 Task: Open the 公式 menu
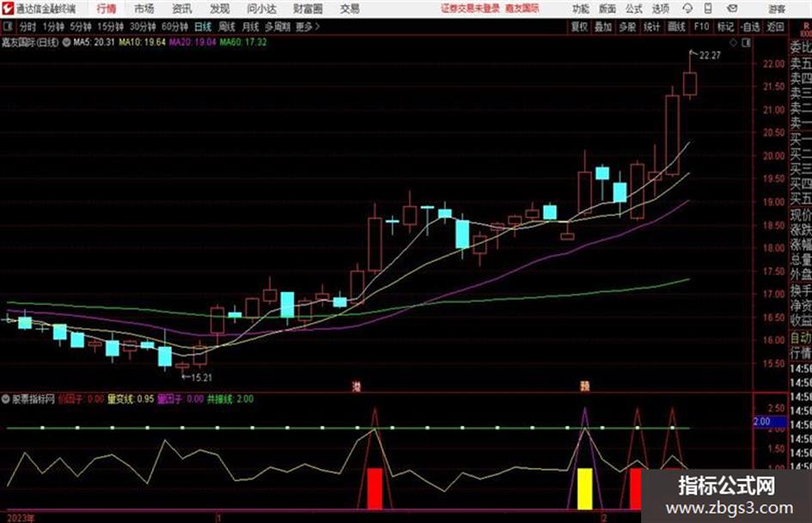634,9
